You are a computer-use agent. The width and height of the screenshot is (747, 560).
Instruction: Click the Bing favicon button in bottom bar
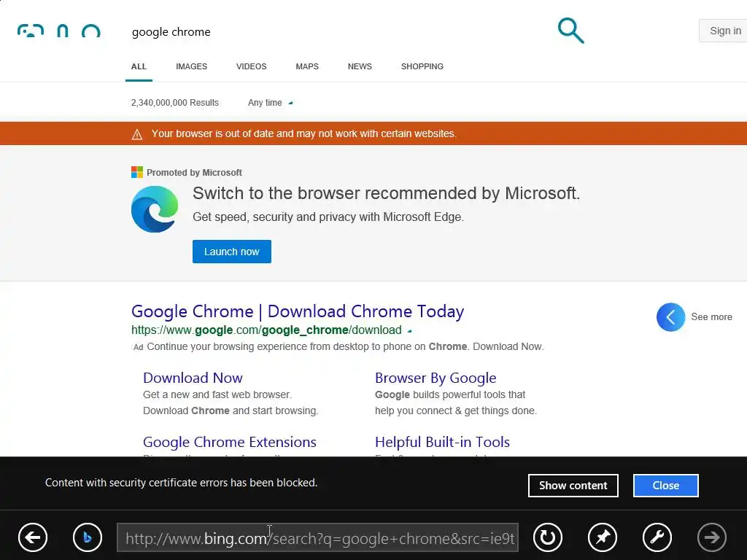tap(88, 537)
